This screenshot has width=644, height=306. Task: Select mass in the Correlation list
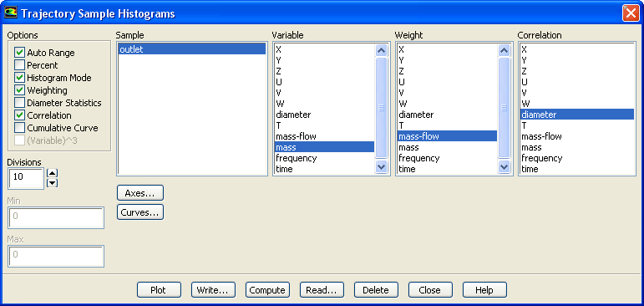577,147
